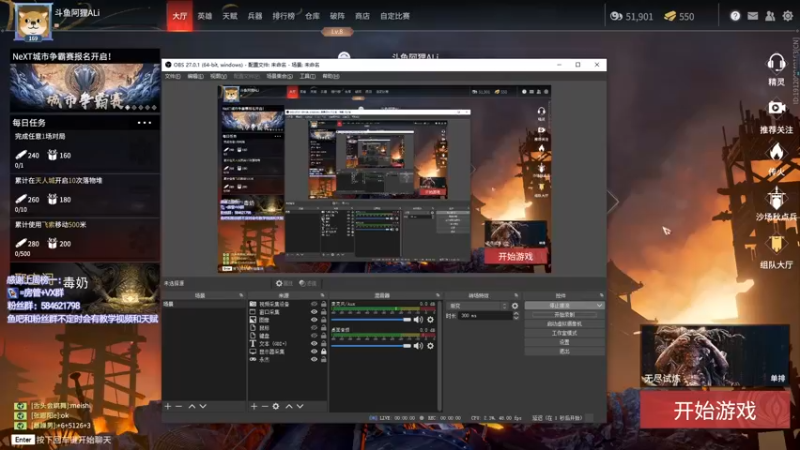Open the OBS 编辑(E) menu
Image resolution: width=800 pixels, height=450 pixels.
[x=195, y=77]
